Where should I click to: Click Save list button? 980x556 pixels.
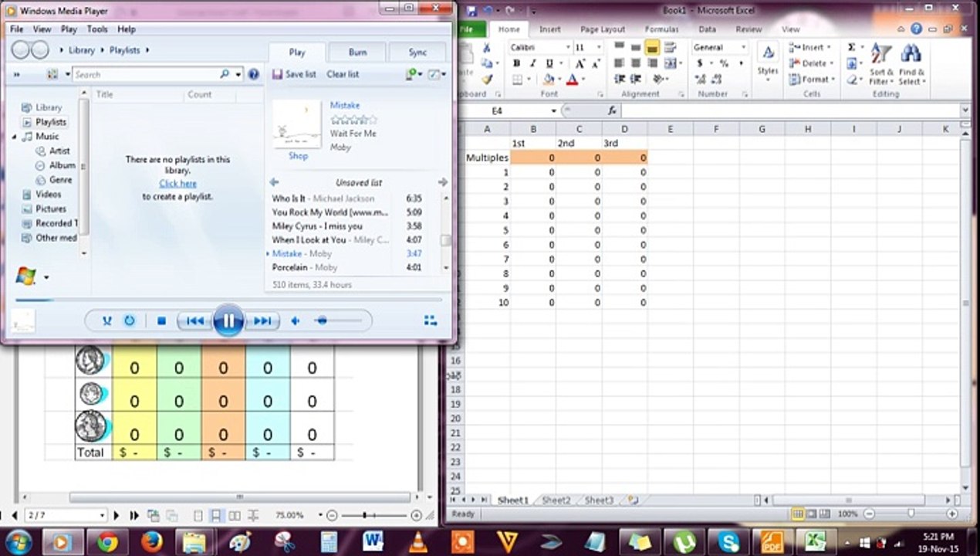click(x=294, y=74)
